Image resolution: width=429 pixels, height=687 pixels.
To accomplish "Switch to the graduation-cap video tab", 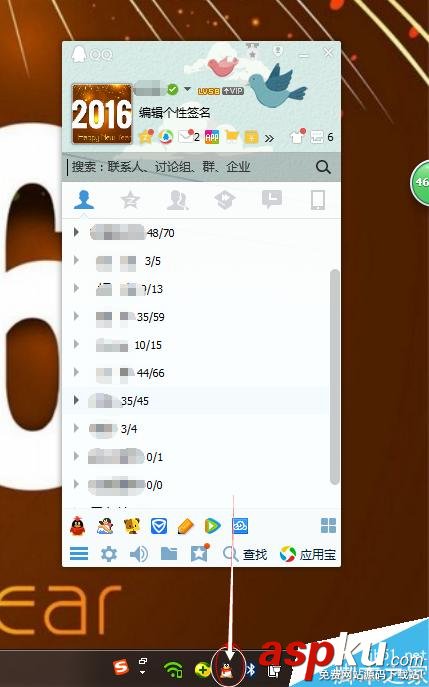I will point(225,201).
